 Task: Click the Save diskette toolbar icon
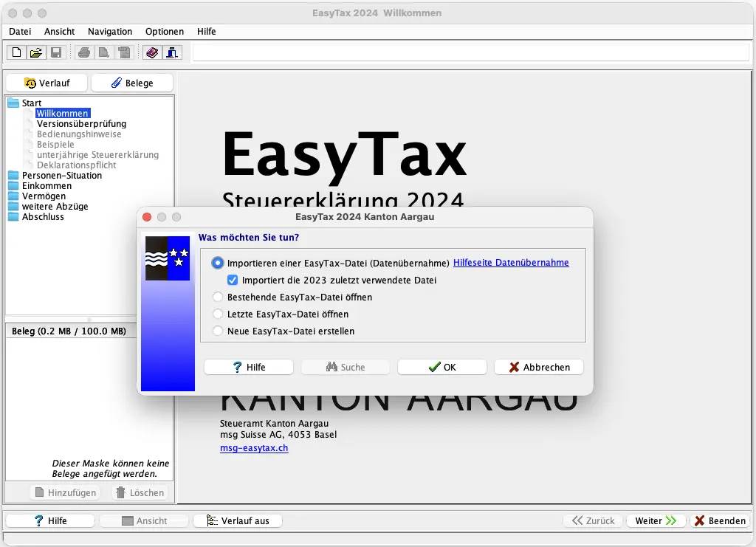[55, 52]
